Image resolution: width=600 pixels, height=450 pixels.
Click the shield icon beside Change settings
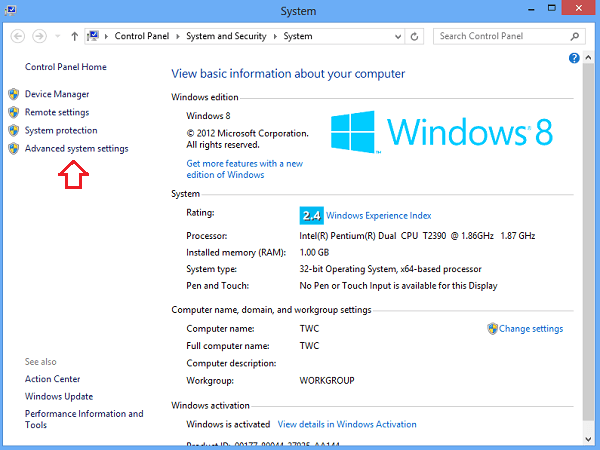click(492, 329)
